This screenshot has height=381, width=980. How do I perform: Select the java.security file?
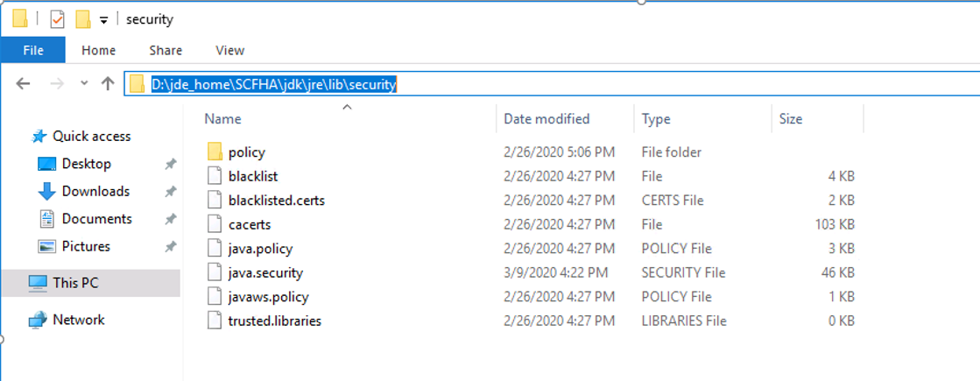[x=265, y=273]
